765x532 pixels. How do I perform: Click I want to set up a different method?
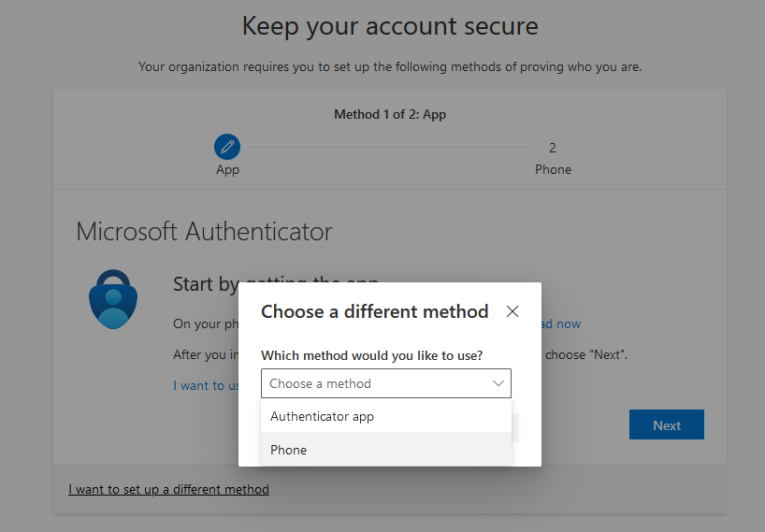pos(169,489)
